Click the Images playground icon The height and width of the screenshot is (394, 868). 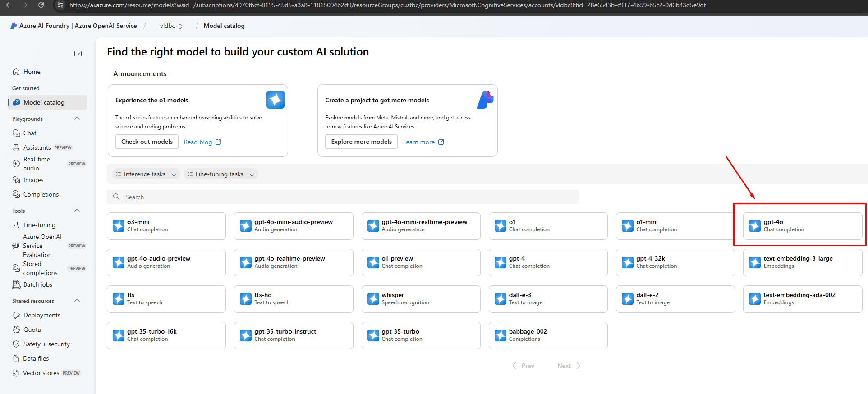coord(16,180)
